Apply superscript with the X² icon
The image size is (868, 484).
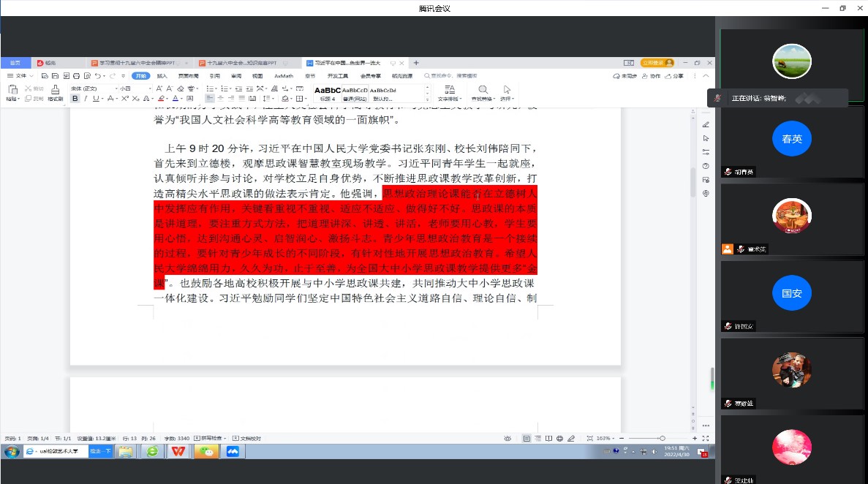pyautogui.click(x=125, y=98)
